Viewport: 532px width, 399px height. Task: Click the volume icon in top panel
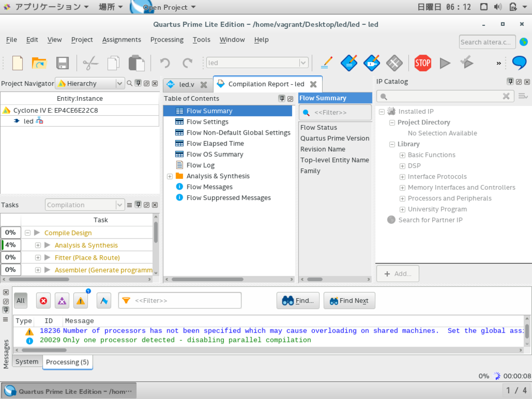[498, 7]
